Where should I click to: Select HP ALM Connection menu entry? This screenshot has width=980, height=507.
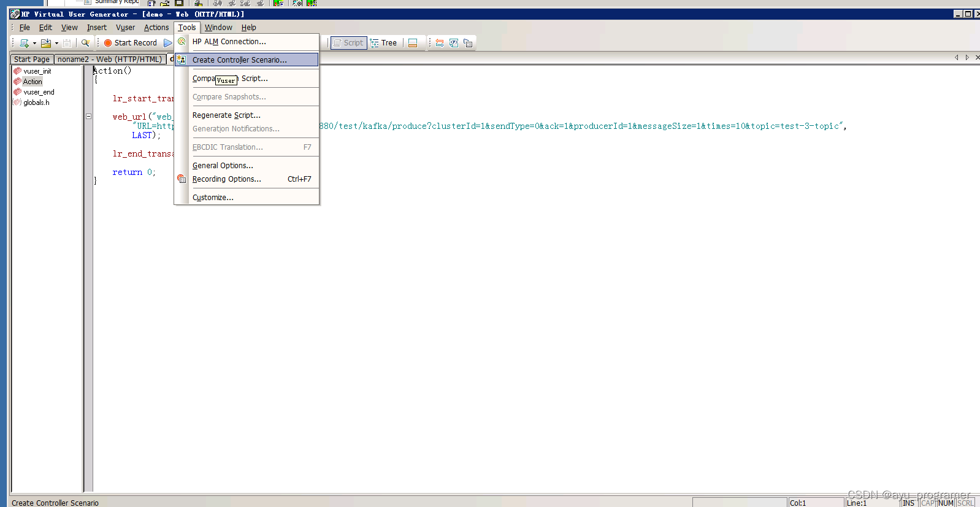247,42
